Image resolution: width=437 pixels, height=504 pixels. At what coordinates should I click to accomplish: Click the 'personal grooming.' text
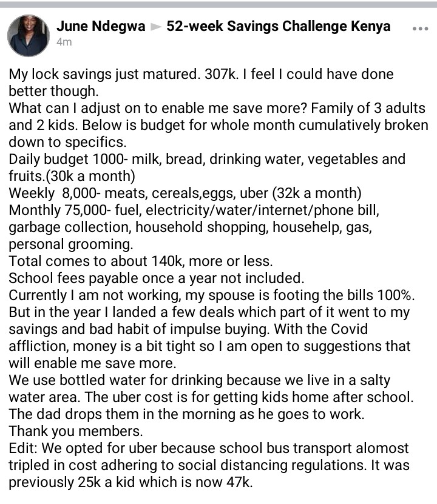[70, 245]
